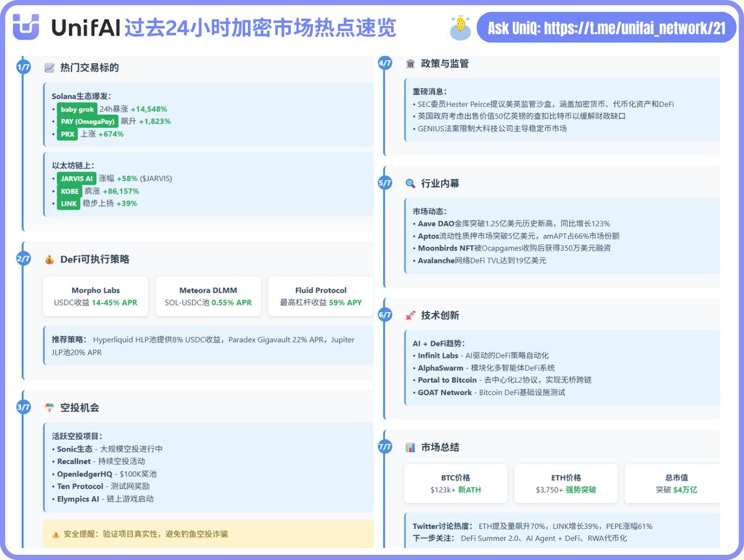
Task: Click the magnifier icon beside 行业内幕
Action: tap(410, 184)
